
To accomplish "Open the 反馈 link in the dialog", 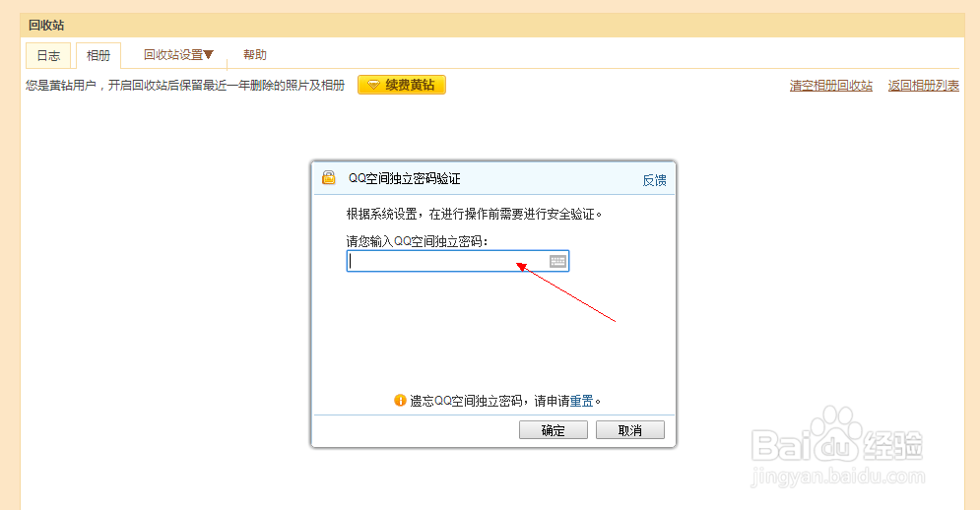I will [654, 180].
